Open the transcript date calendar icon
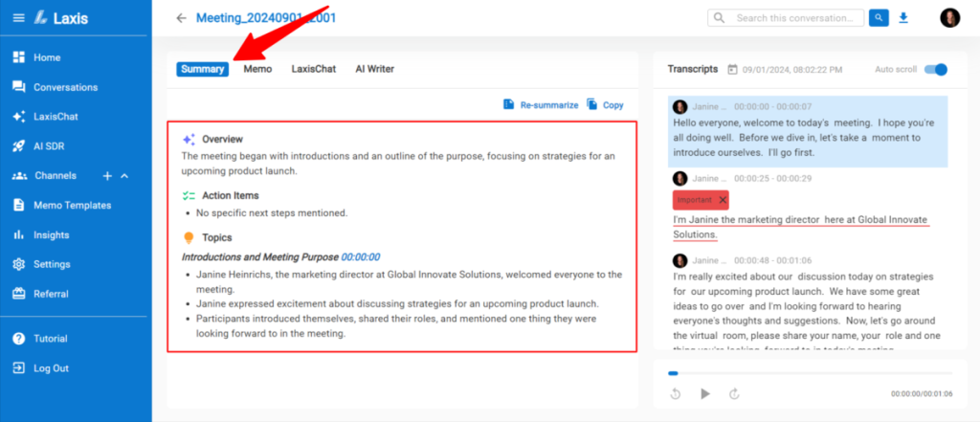Screen dimensions: 980x422 tap(732, 70)
